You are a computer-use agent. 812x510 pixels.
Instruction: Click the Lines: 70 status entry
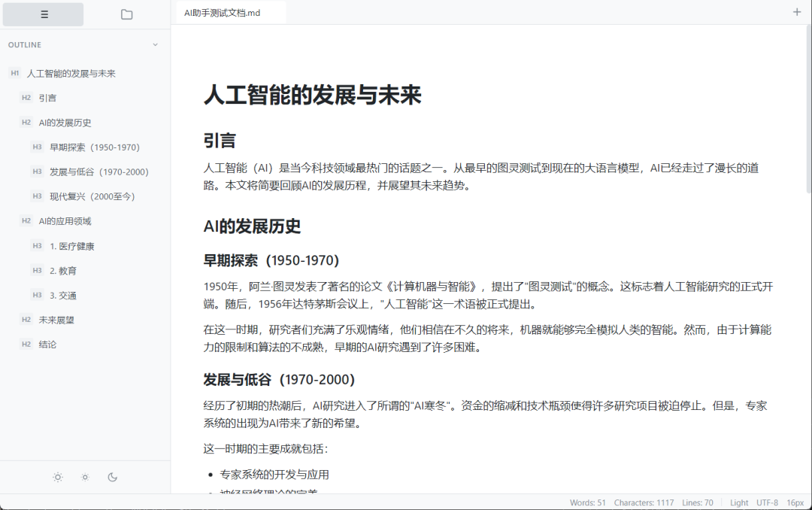click(x=697, y=502)
